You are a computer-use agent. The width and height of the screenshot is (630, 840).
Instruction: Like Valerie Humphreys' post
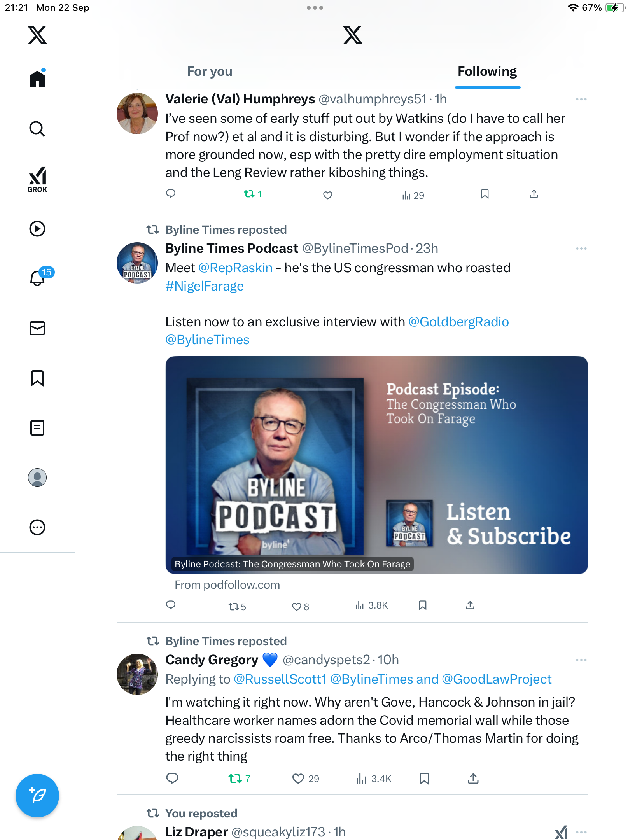(x=328, y=195)
